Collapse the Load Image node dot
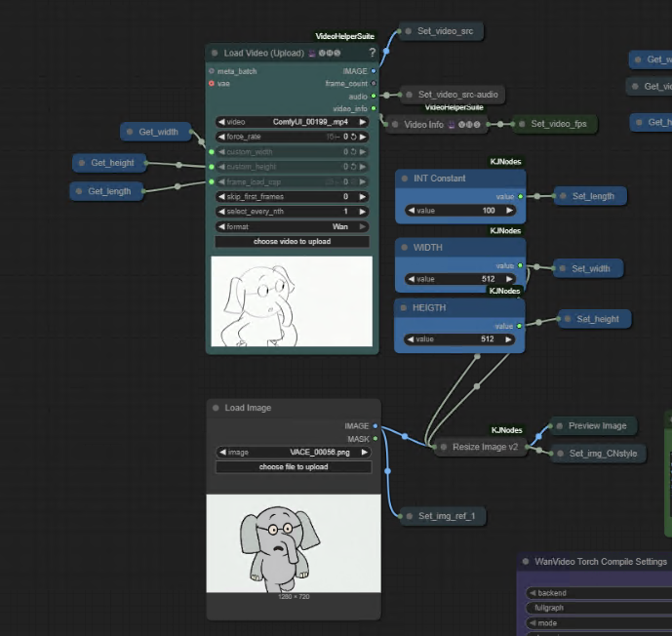The image size is (672, 636). click(216, 408)
